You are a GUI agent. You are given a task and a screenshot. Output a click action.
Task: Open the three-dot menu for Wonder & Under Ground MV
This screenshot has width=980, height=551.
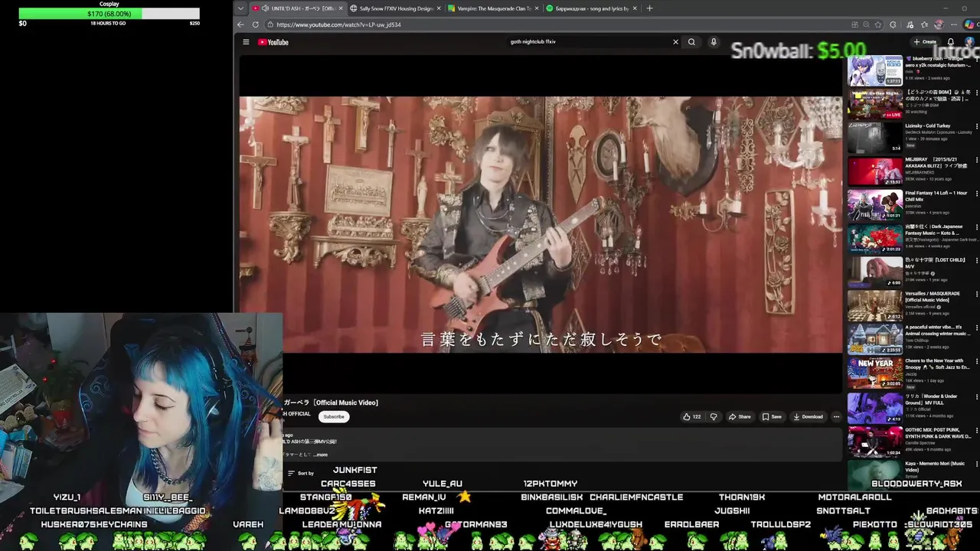(x=976, y=397)
